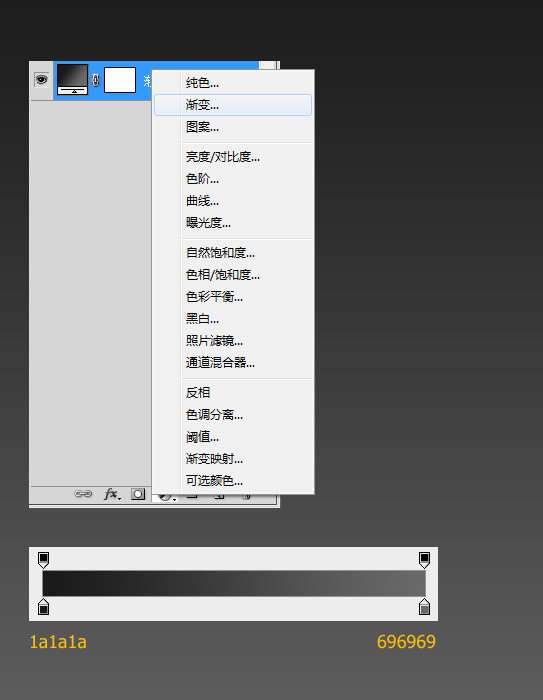Select 亮度/对比度... adjustment
Viewport: 543px width, 700px height.
click(233, 157)
